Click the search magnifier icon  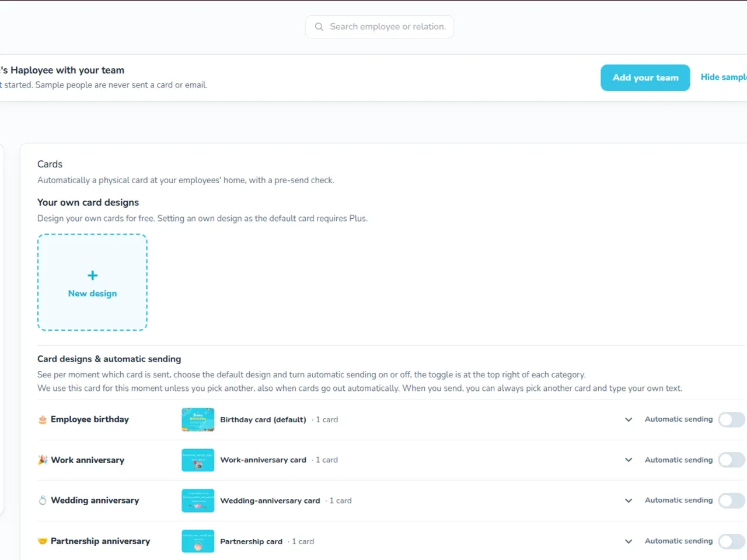(x=319, y=27)
